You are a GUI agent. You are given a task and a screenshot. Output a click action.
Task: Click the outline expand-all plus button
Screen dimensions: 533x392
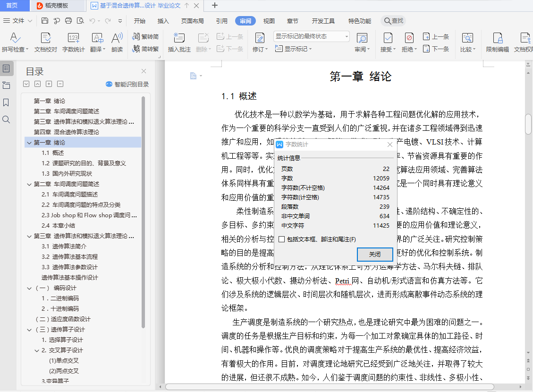(49, 84)
